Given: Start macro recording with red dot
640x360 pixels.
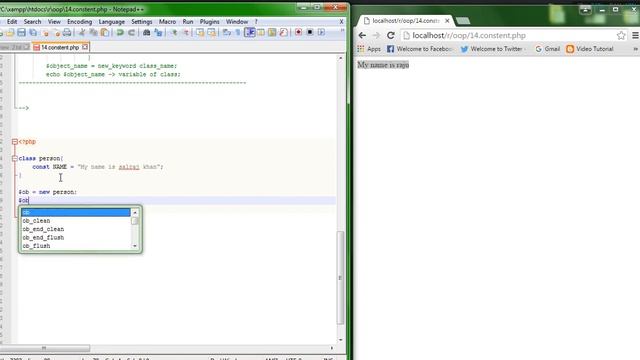Looking at the screenshot, I should pyautogui.click(x=298, y=32).
